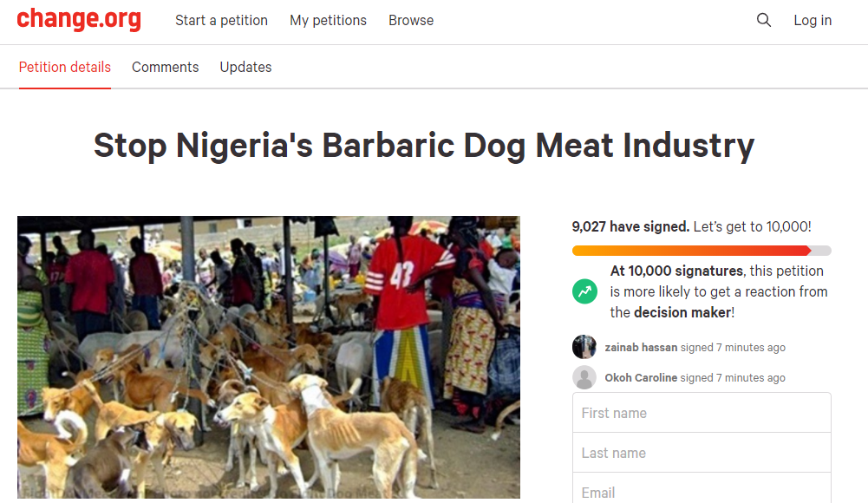The width and height of the screenshot is (868, 503).
Task: Click the petition title heading
Action: pyautogui.click(x=424, y=145)
